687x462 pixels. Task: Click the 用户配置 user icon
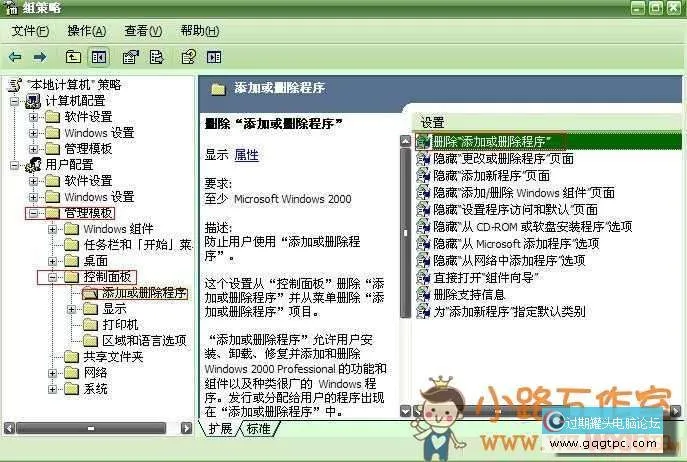click(33, 165)
